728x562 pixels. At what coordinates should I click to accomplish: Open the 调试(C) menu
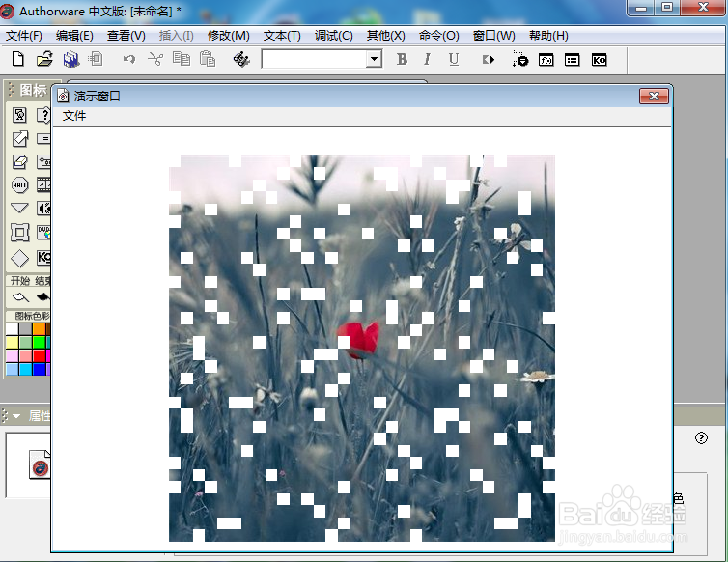[x=333, y=36]
